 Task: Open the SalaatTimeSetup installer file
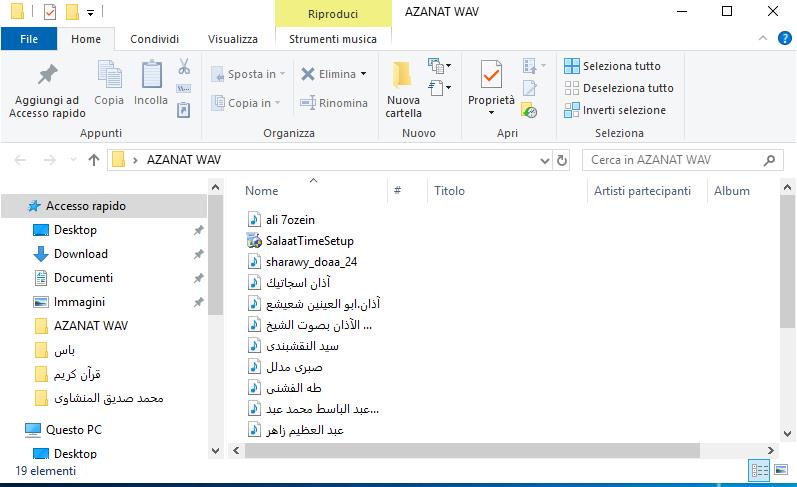click(309, 241)
